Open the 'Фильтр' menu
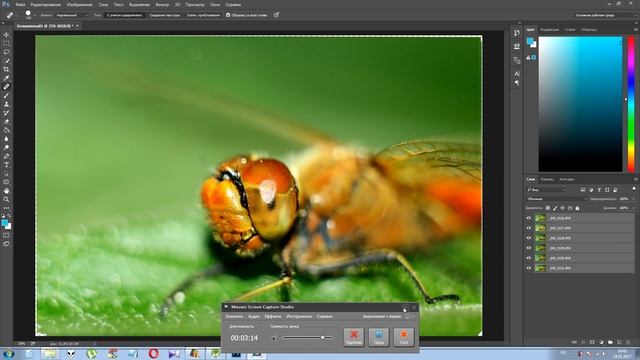The image size is (640, 360). [x=162, y=4]
